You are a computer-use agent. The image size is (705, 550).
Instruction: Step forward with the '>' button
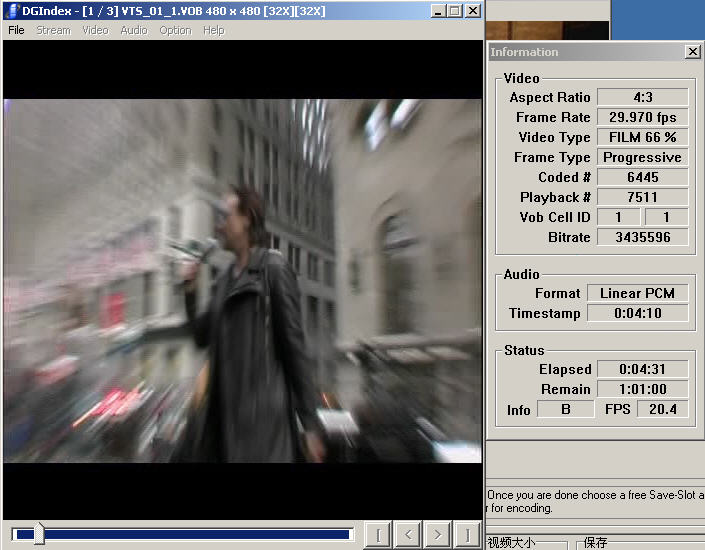coord(437,534)
